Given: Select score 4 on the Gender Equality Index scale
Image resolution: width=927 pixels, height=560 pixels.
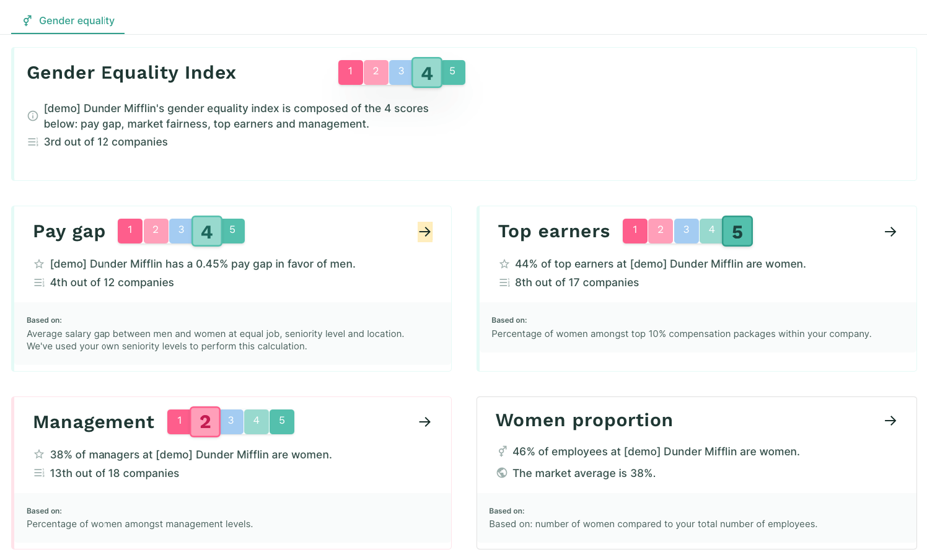Looking at the screenshot, I should coord(426,72).
